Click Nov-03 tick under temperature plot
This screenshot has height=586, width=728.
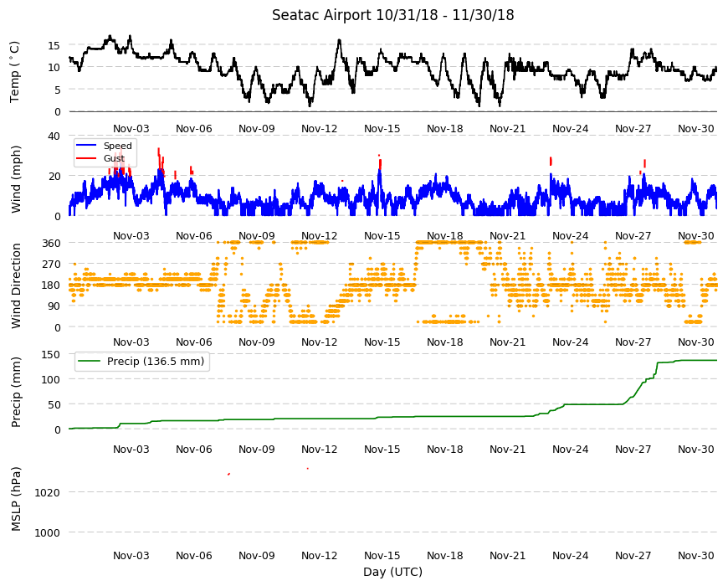[x=131, y=129]
